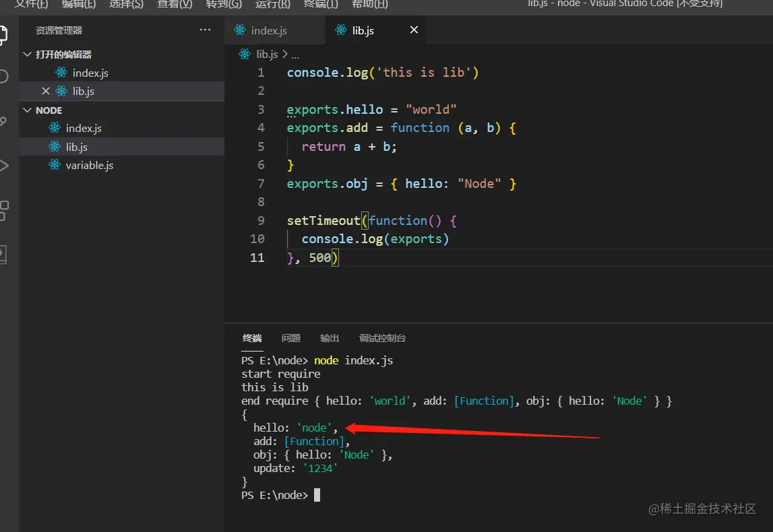Screen dimensions: 773x532
Task: Open the Source Control activity bar icon
Action: [3, 121]
